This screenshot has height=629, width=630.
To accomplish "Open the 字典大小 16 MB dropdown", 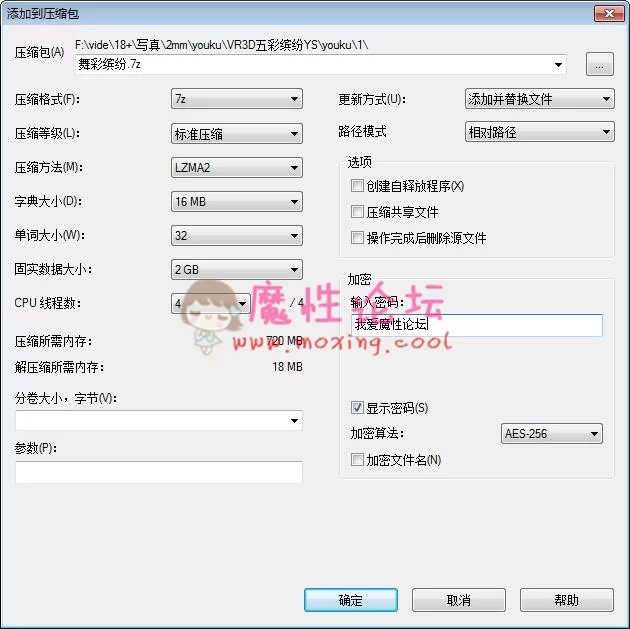I will pyautogui.click(x=237, y=201).
